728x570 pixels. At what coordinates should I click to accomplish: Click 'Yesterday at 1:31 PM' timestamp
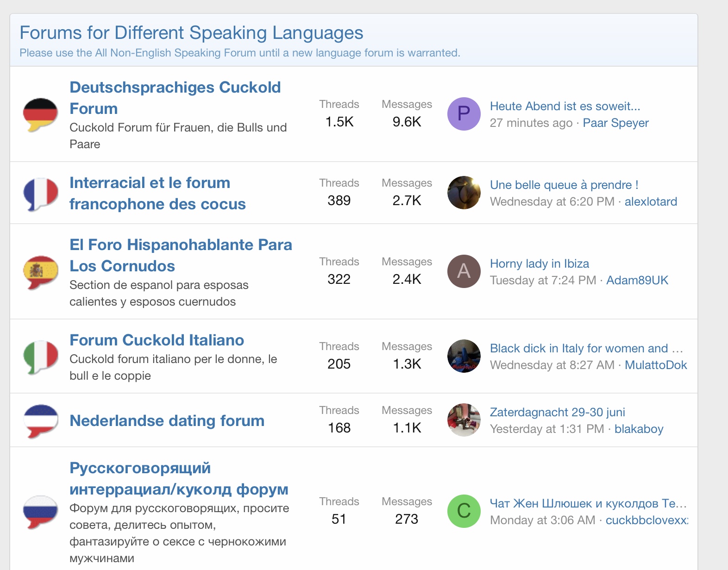tap(547, 429)
